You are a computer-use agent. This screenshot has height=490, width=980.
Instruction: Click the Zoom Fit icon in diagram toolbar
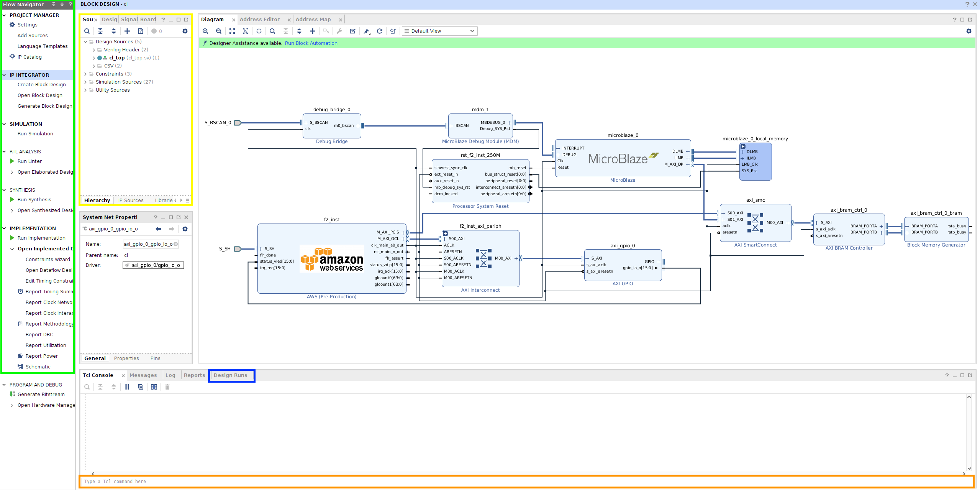point(232,31)
